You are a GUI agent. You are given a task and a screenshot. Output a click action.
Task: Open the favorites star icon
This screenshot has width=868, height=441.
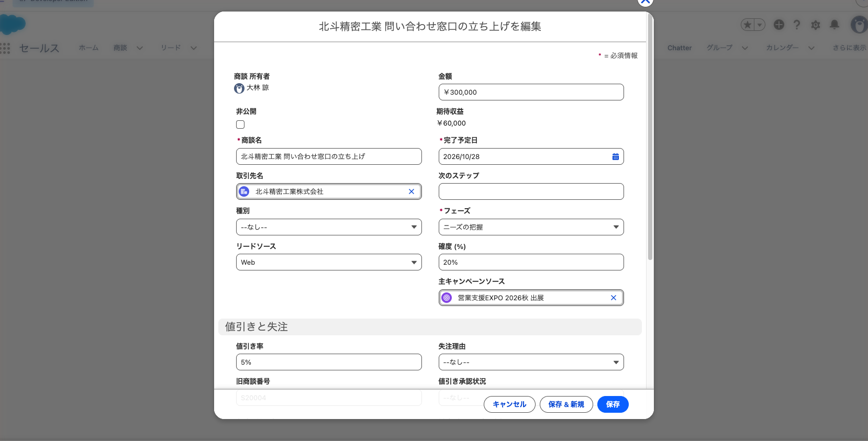748,25
